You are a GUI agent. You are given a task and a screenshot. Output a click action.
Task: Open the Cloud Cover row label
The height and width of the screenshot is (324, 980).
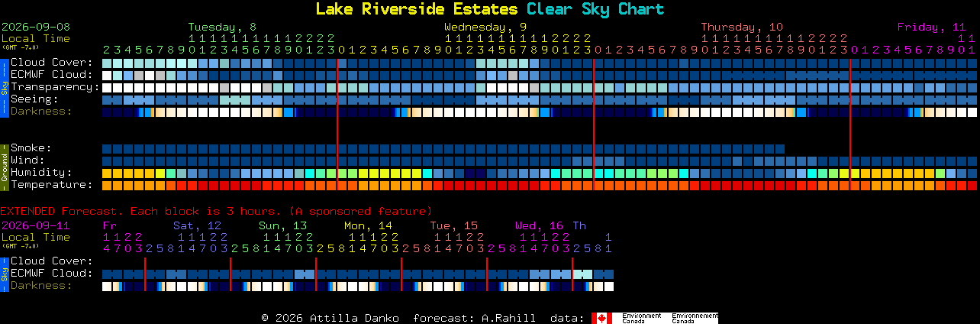[x=52, y=63]
